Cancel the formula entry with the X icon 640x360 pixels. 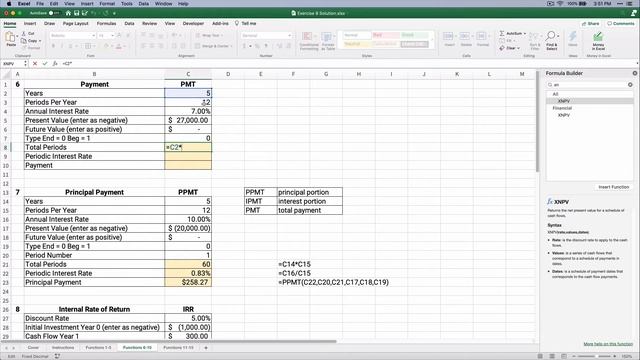[35, 64]
